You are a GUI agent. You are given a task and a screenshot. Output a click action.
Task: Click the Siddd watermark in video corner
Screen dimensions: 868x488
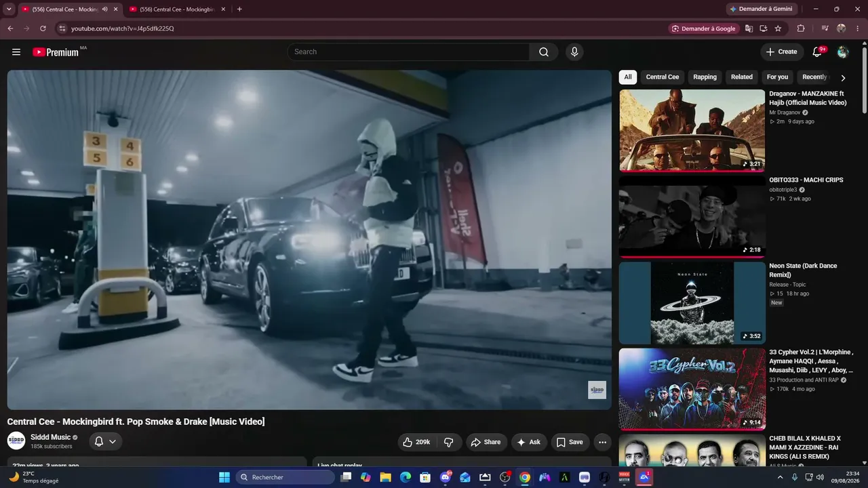pyautogui.click(x=597, y=390)
